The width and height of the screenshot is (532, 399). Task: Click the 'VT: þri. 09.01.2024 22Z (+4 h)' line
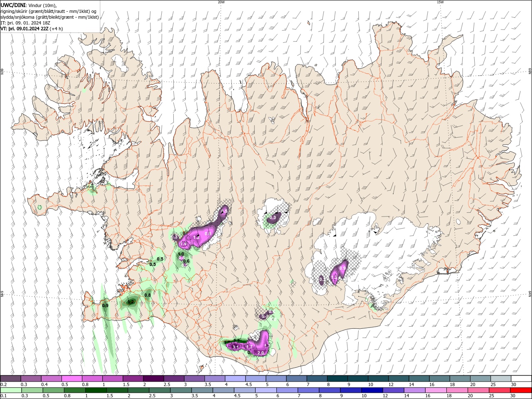click(x=32, y=29)
